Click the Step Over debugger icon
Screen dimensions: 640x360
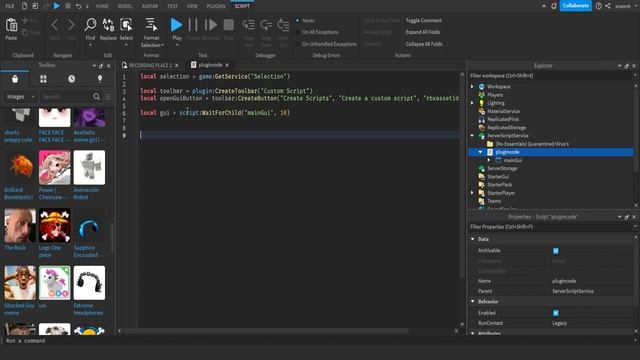click(266, 25)
